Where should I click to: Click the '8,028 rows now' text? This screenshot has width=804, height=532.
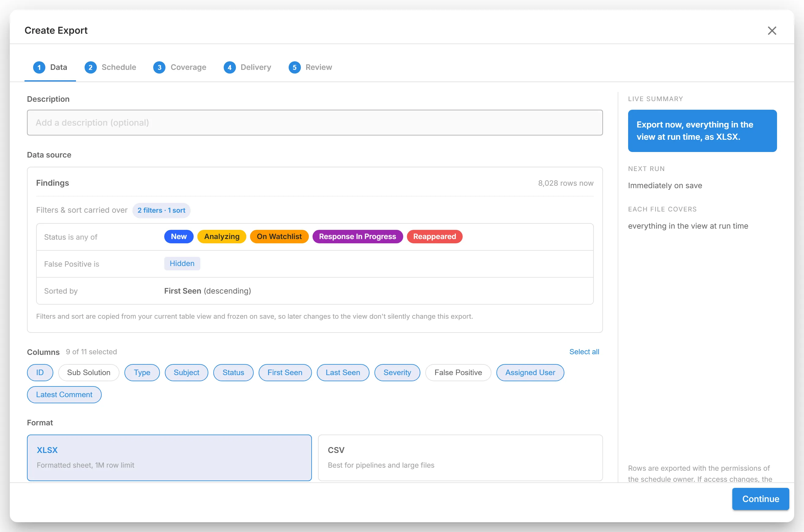pyautogui.click(x=566, y=183)
